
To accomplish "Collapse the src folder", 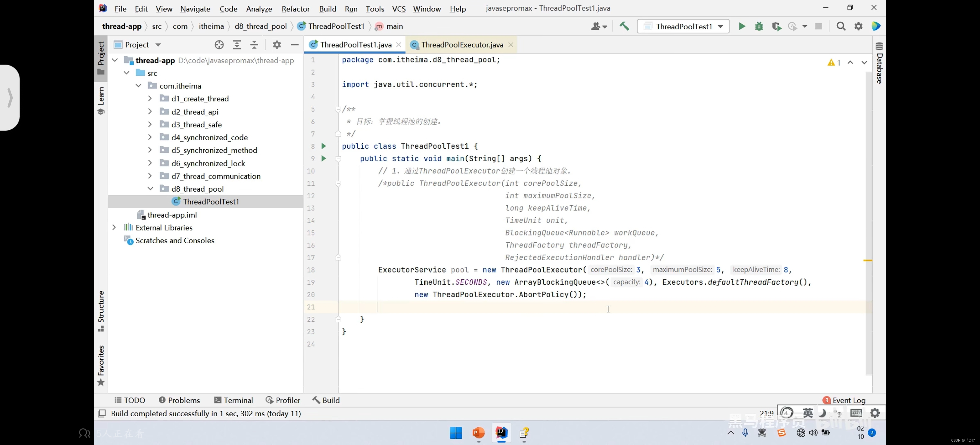I will [x=126, y=73].
